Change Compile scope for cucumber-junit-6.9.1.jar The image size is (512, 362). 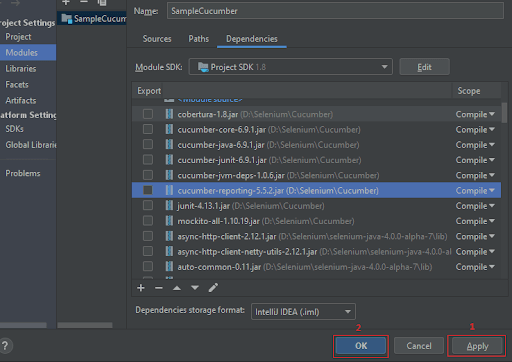pos(475,160)
